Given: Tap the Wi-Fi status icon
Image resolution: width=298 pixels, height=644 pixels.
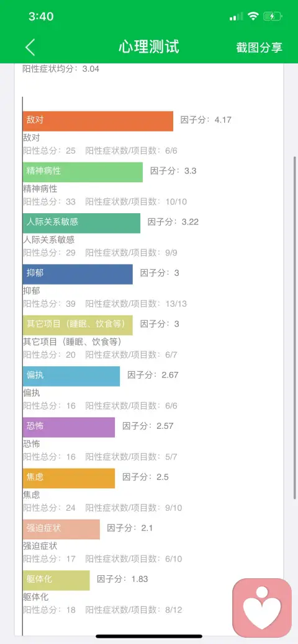Looking at the screenshot, I should (253, 17).
